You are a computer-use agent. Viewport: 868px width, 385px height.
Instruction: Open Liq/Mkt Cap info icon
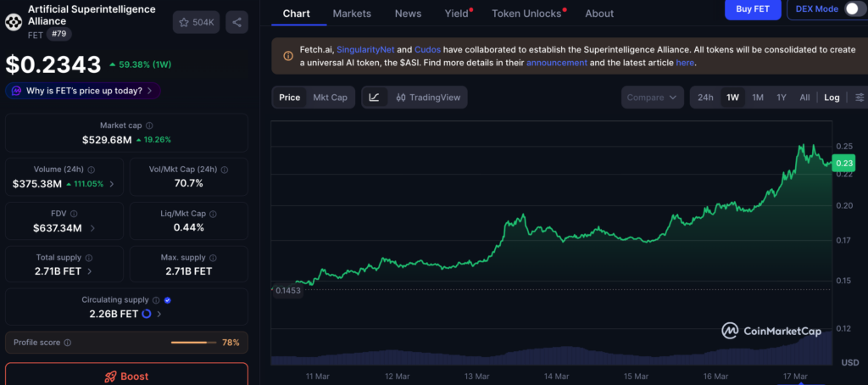point(213,214)
